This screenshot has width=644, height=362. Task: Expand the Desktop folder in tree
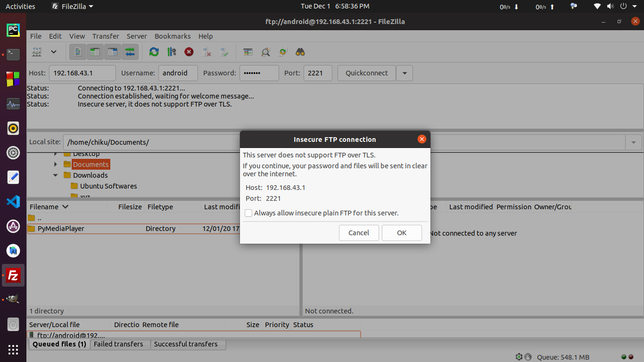pos(56,154)
